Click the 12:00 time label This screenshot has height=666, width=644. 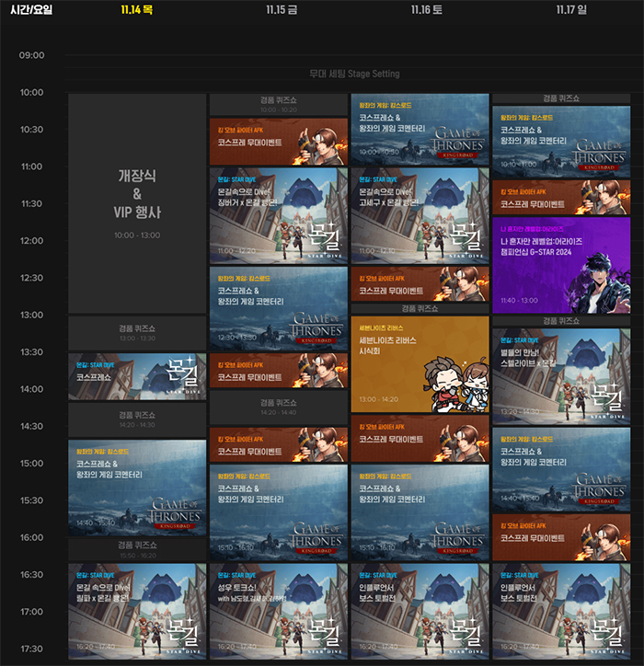(31, 241)
